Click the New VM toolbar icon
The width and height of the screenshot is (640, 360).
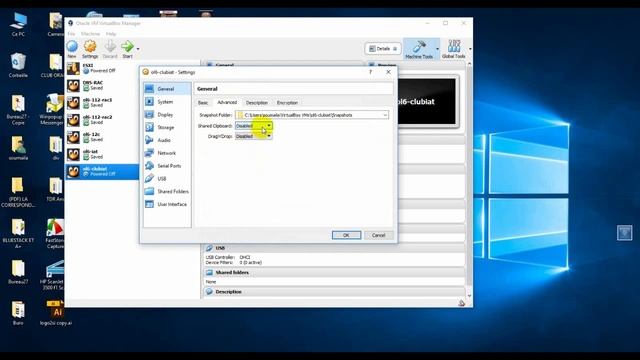coord(72,49)
